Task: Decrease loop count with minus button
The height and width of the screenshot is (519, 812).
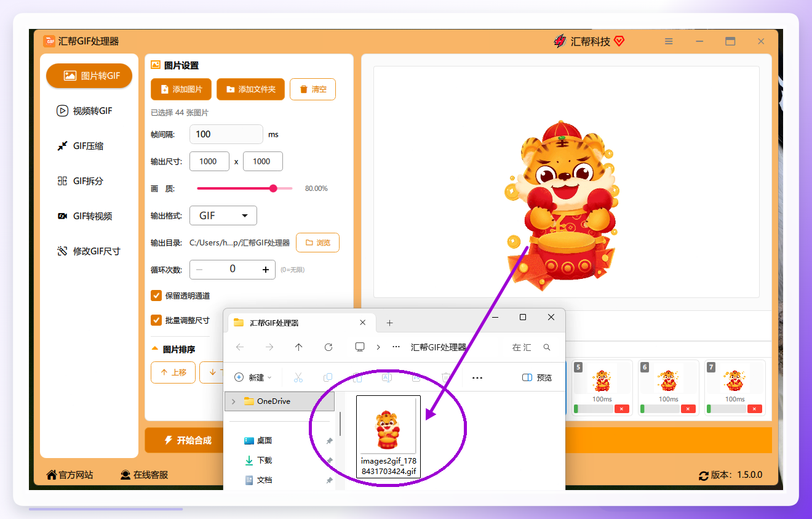Action: tap(199, 269)
